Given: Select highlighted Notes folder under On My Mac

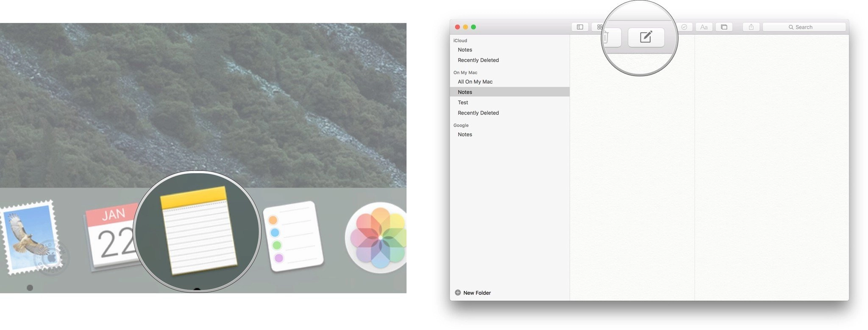Looking at the screenshot, I should 509,92.
